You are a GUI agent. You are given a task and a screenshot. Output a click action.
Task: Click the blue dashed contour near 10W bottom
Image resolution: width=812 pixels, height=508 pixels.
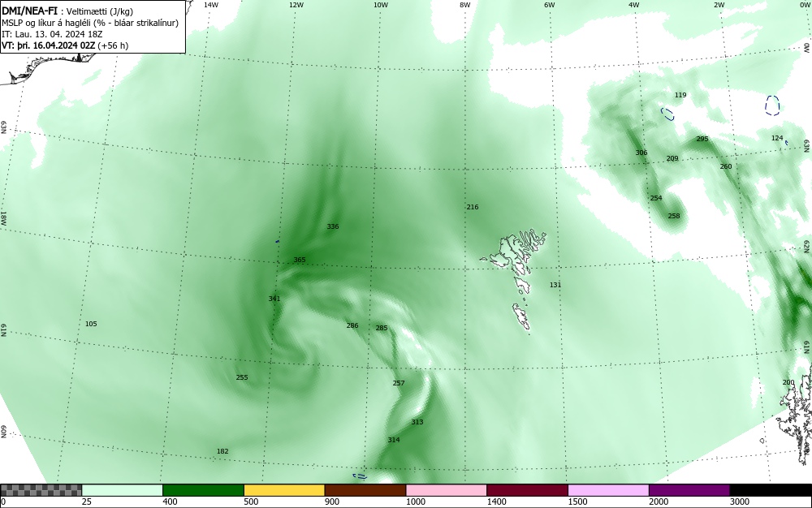coord(360,476)
